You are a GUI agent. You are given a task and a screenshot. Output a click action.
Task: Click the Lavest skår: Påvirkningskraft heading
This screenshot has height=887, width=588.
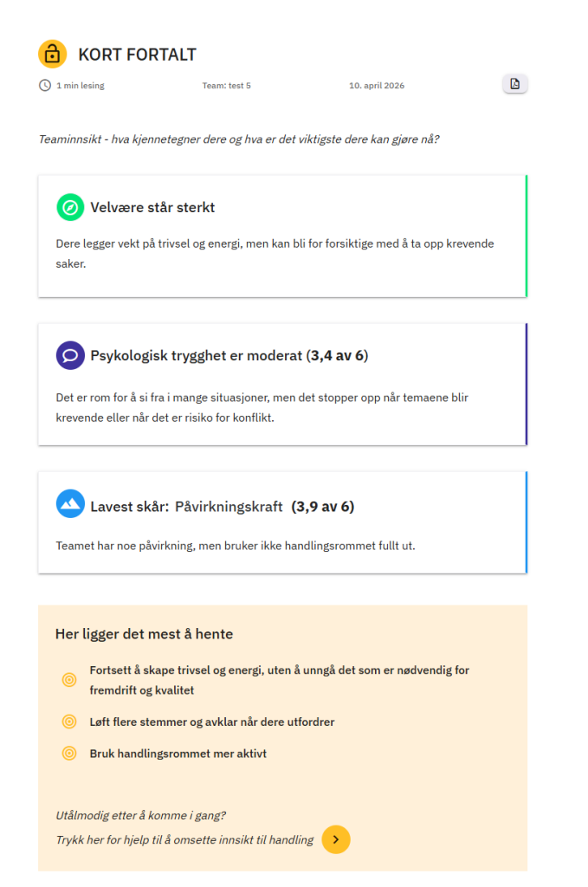[x=223, y=506]
